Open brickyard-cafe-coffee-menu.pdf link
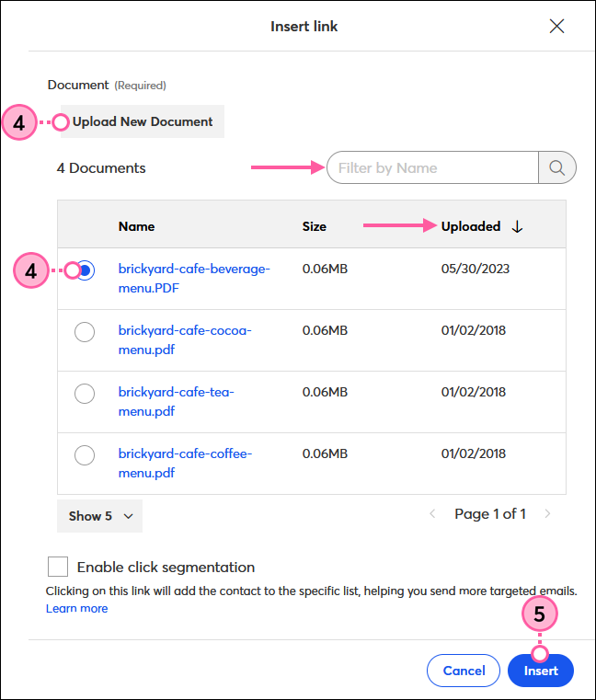 click(x=185, y=464)
